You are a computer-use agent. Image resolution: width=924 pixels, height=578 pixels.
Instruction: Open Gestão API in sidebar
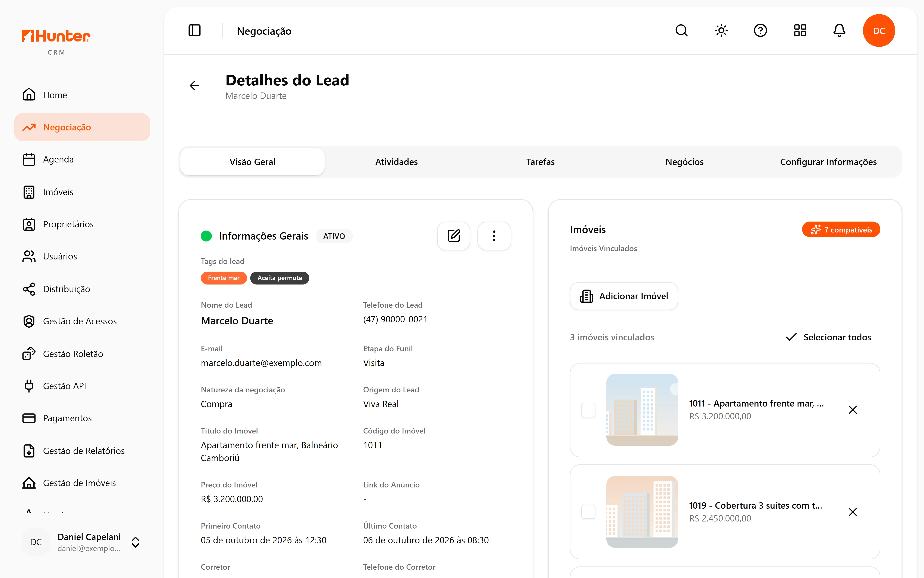[82, 386]
